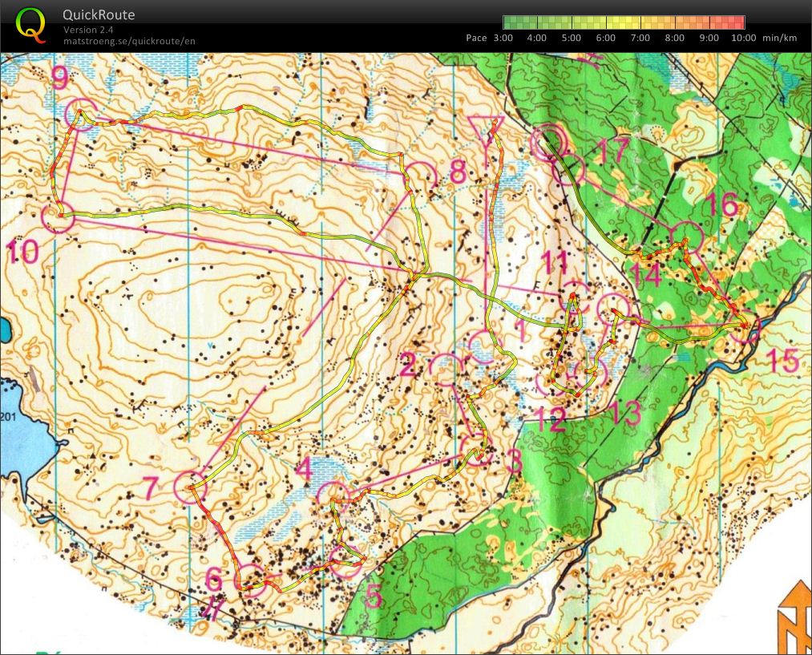Click the control circle for control 15
Viewport: 812px width, 655px height.
point(744,326)
